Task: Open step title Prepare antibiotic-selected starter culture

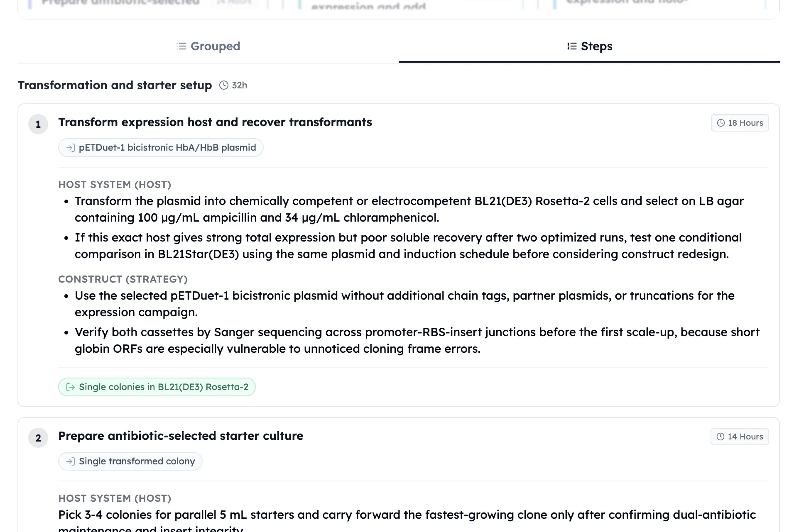Action: (x=181, y=436)
